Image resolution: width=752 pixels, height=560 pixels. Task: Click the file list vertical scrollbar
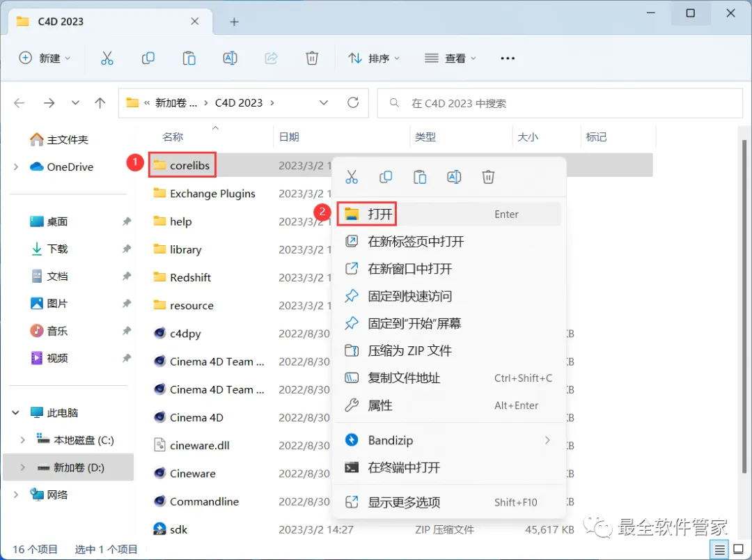(x=744, y=307)
